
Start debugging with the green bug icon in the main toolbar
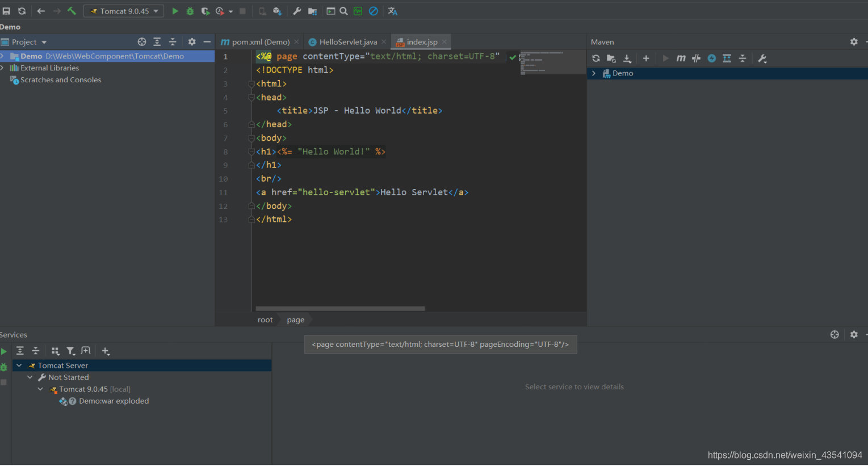coord(190,11)
